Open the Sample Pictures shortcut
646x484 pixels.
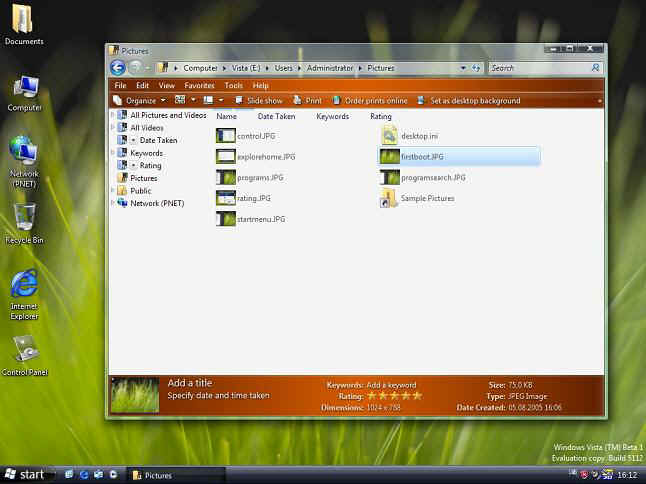(x=390, y=198)
